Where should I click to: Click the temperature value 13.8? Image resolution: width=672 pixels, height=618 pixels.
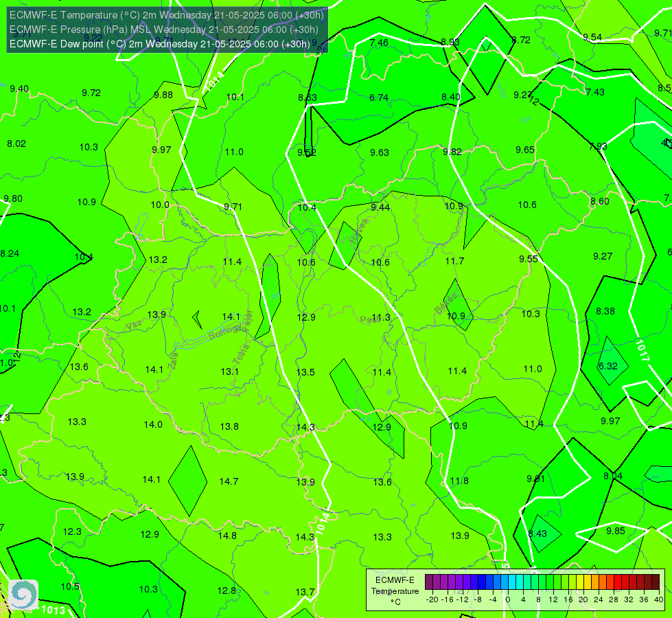[229, 426]
